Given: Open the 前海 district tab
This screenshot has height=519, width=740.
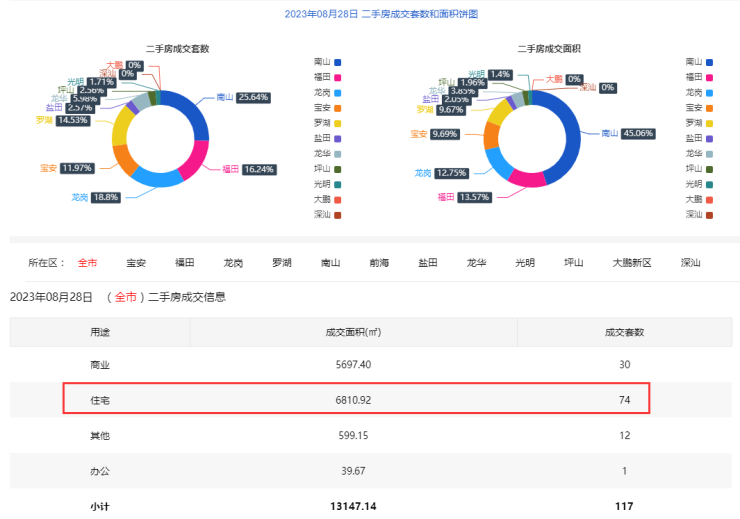Looking at the screenshot, I should [x=379, y=263].
